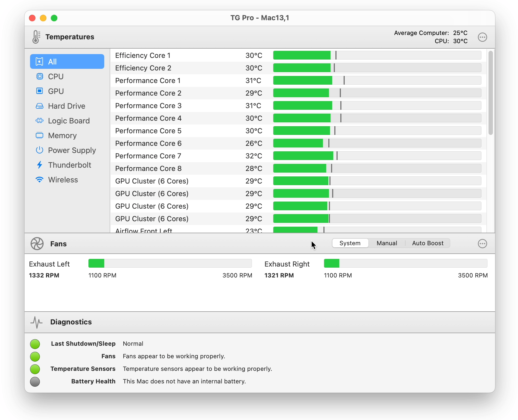The image size is (518, 420).
Task: Select the Thunderbolt sidebar icon
Action: coord(40,165)
